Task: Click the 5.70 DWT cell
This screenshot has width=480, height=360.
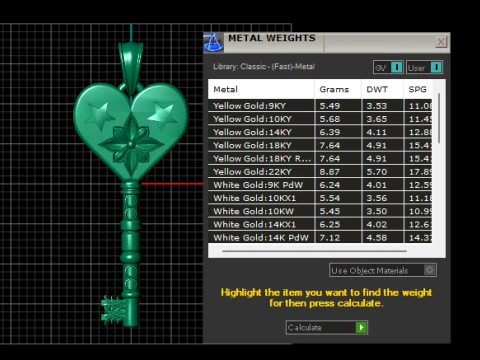Action: [383, 172]
